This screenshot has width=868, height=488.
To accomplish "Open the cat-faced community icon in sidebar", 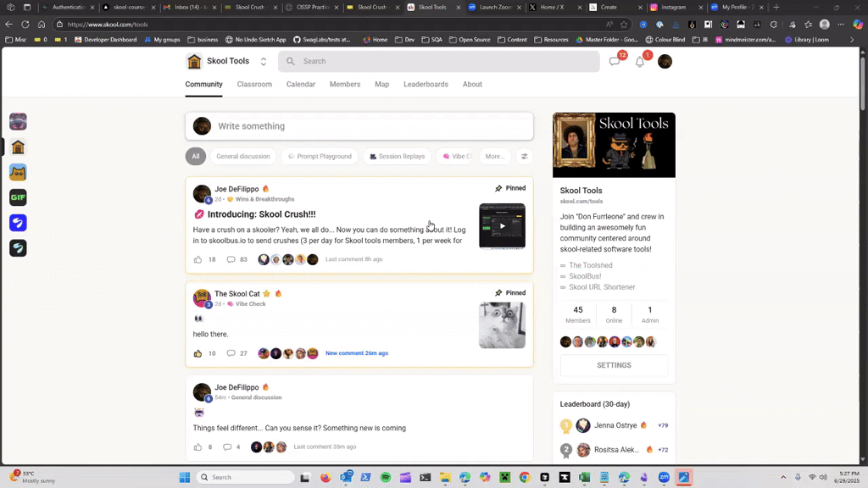I will point(18,172).
